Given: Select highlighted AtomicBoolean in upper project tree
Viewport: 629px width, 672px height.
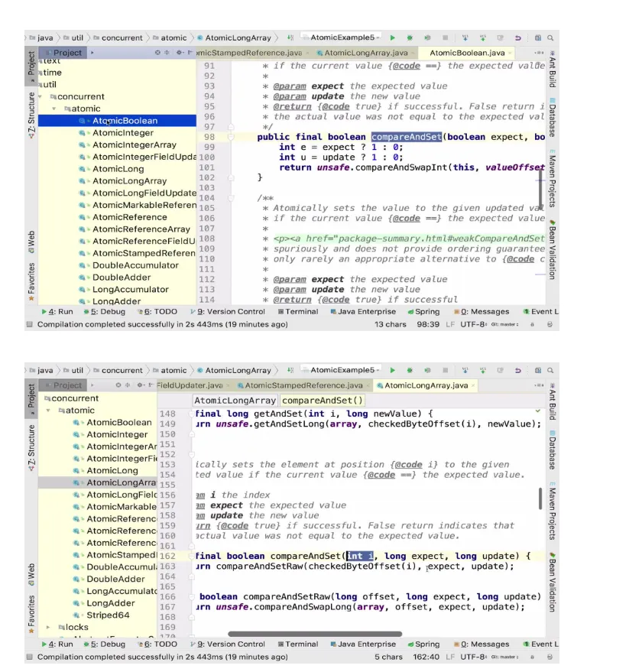Looking at the screenshot, I should point(117,121).
